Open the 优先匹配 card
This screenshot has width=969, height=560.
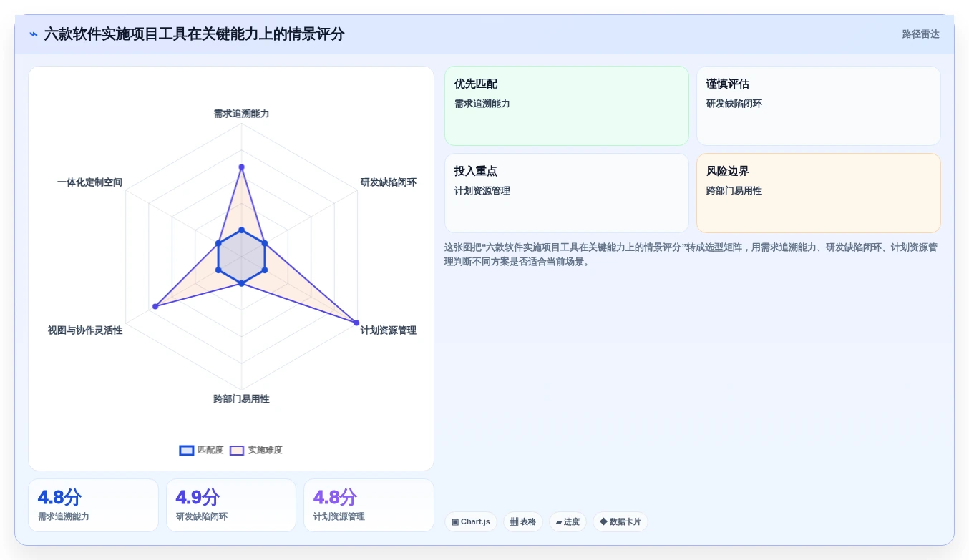tap(566, 106)
